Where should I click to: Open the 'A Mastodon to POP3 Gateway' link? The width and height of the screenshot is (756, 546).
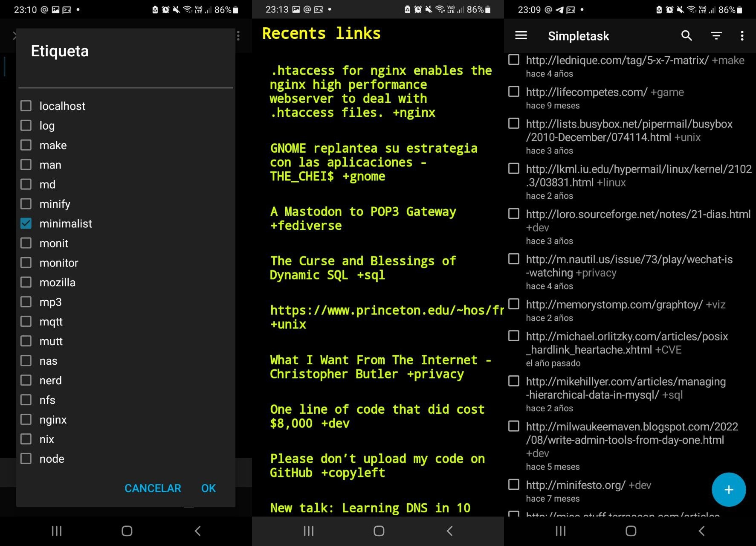363,218
